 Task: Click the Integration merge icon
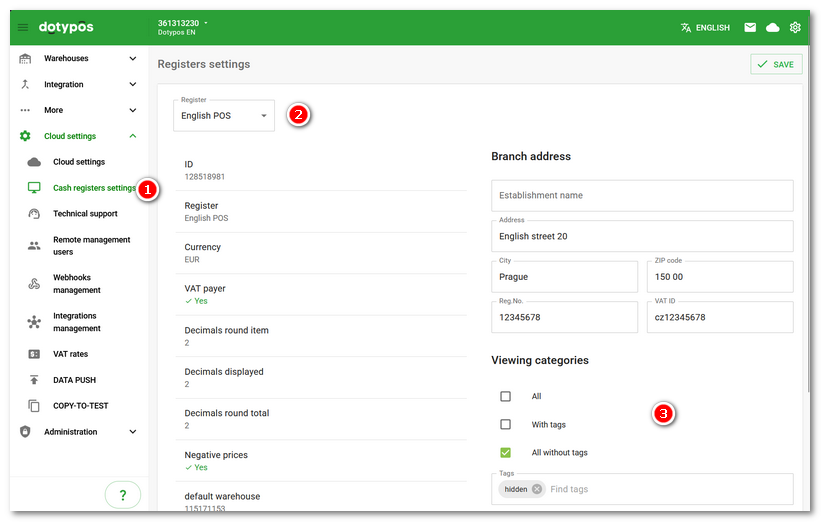click(x=25, y=84)
